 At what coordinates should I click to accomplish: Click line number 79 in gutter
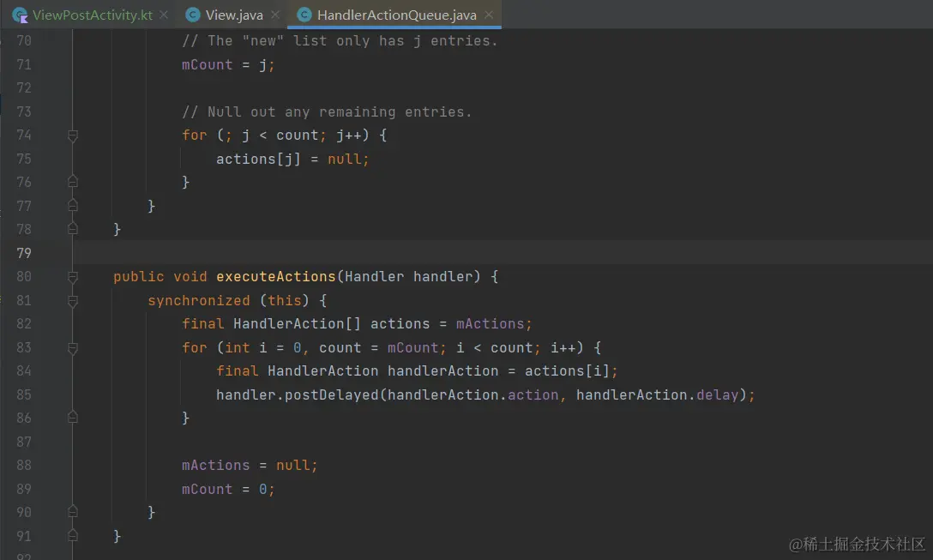pos(24,253)
